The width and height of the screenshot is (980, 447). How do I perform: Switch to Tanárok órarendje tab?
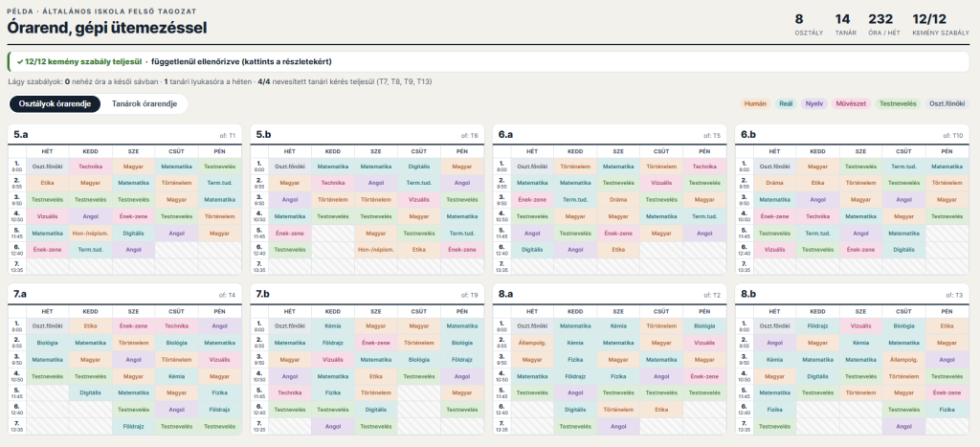(144, 104)
